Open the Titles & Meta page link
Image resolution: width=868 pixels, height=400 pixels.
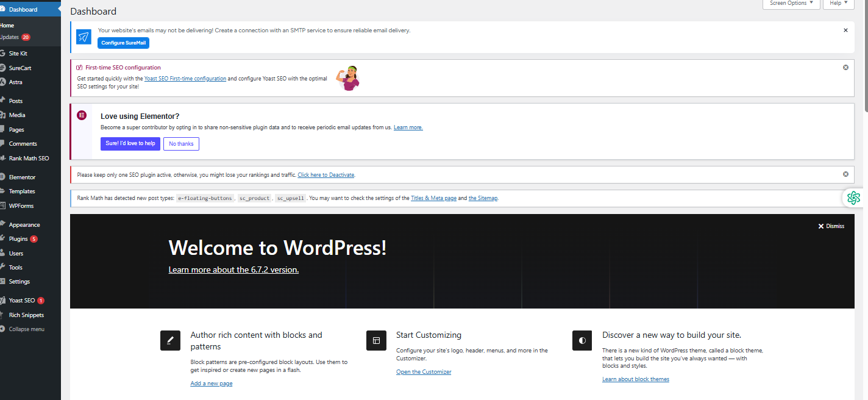coord(433,198)
